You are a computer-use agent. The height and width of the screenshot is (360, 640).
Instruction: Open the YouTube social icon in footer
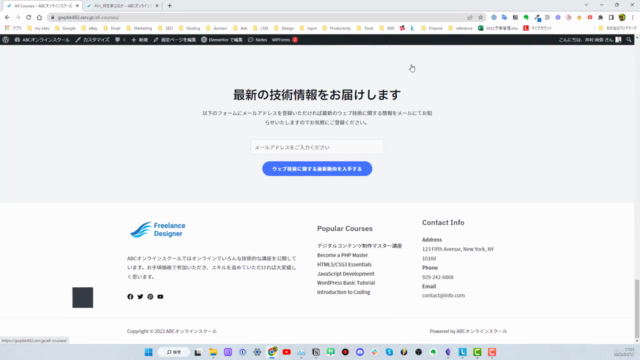(160, 297)
